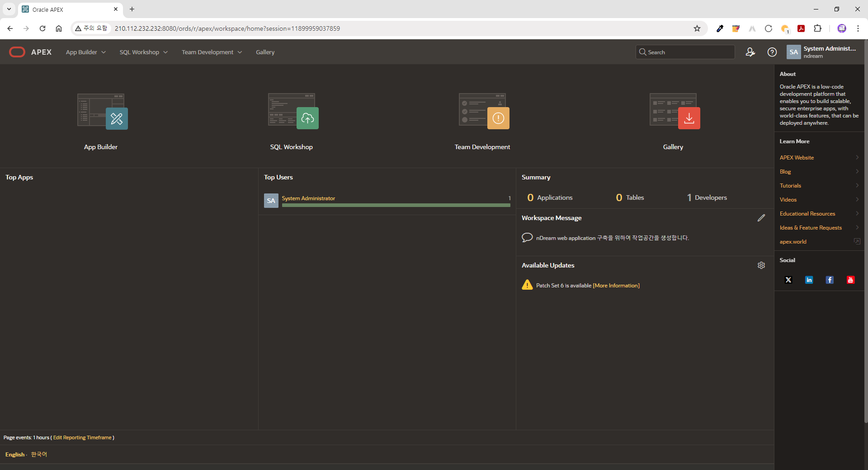
Task: Open apex.world external link icon
Action: tap(857, 241)
